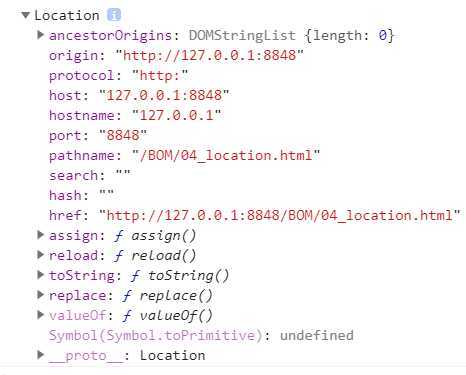Click the protocol "http:" value
Screen dimensions: 466x375
(x=160, y=75)
